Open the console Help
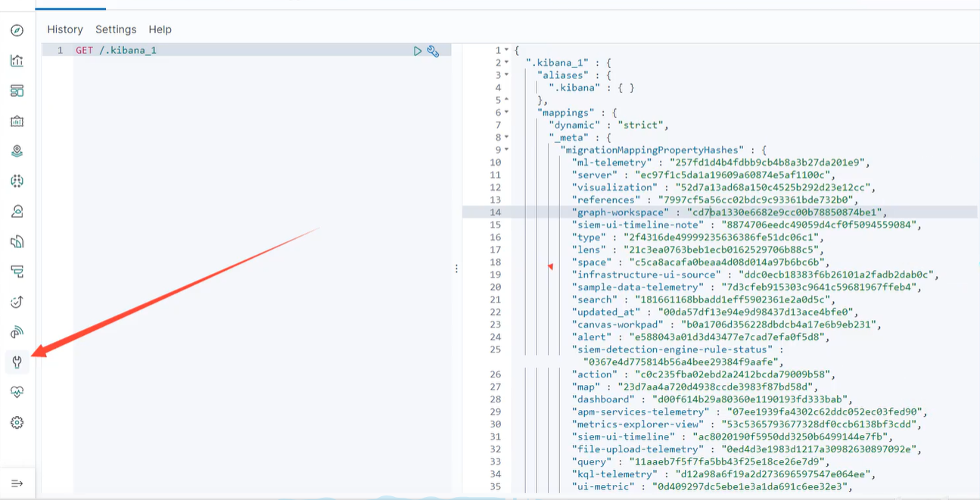The width and height of the screenshot is (980, 500). (160, 30)
